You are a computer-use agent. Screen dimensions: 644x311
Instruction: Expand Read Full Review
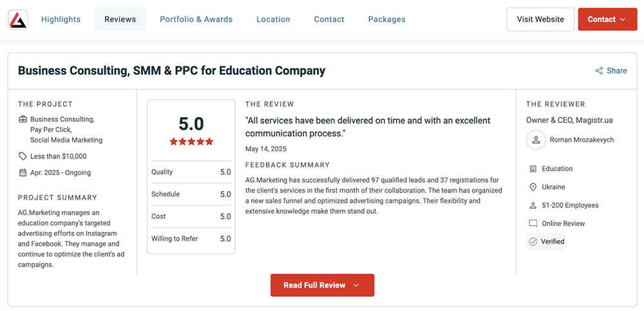pyautogui.click(x=322, y=285)
